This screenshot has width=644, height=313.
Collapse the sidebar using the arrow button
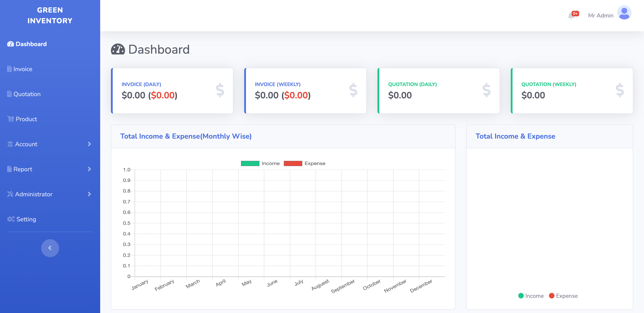point(50,248)
